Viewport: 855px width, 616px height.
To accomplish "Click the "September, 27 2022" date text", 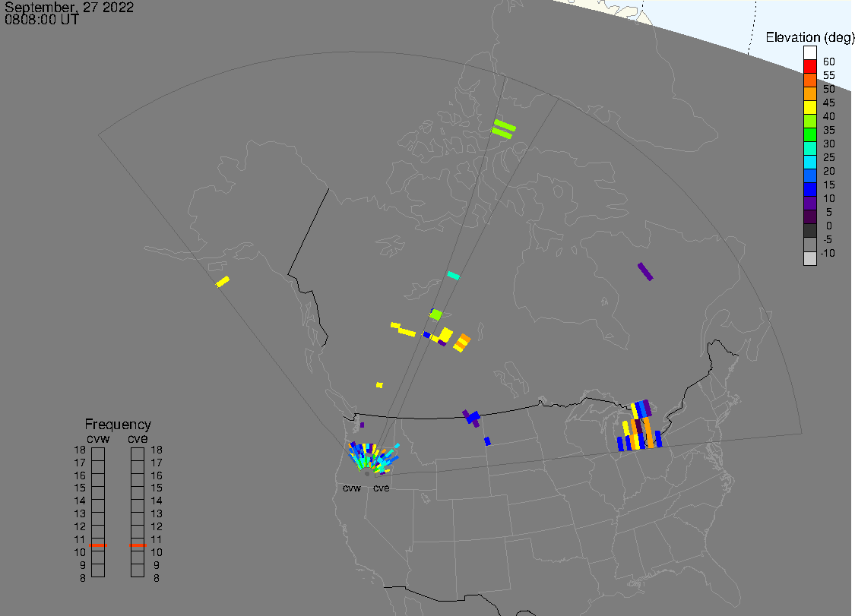I will click(x=69, y=7).
